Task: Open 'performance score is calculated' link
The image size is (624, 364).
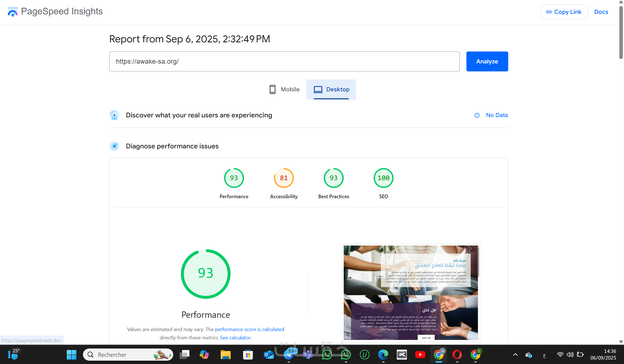Action: (249, 329)
